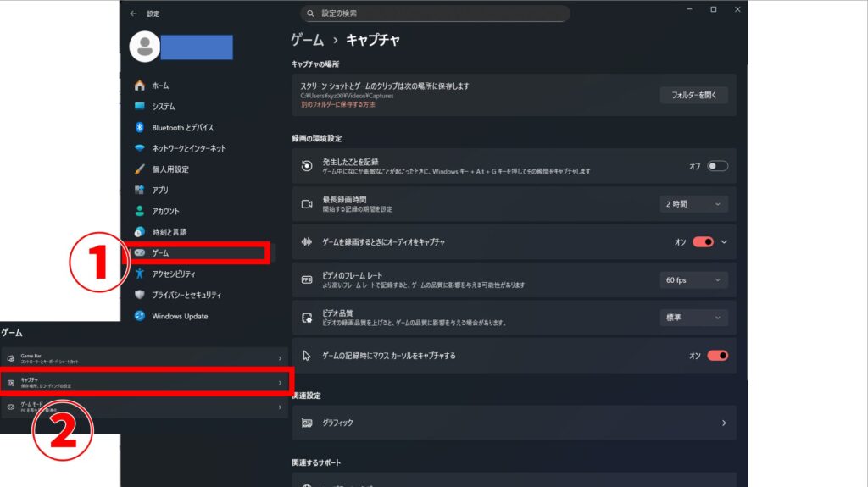Screen dimensions: 868x487
Task: Click 別のフォルダーに保存する方法 link
Action: click(337, 104)
